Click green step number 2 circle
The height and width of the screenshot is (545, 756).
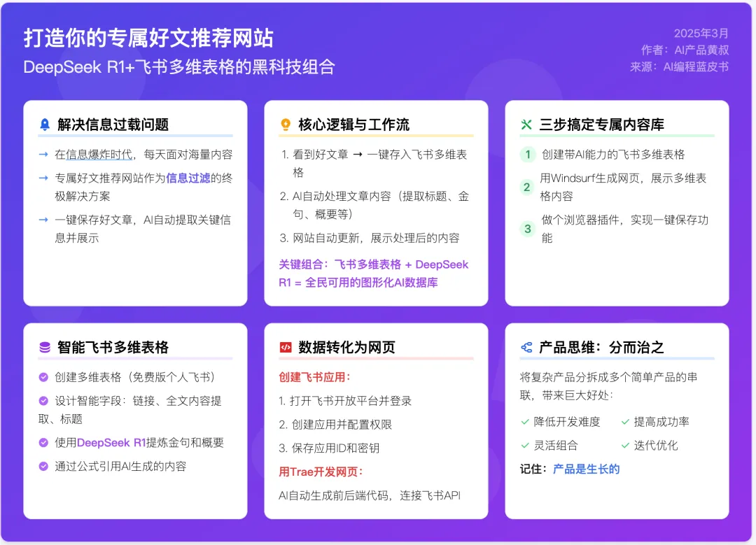[527, 187]
